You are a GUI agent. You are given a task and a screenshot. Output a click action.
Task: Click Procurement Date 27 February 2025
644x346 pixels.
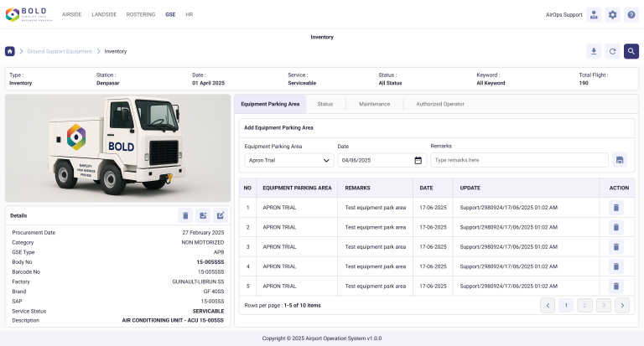[203, 232]
